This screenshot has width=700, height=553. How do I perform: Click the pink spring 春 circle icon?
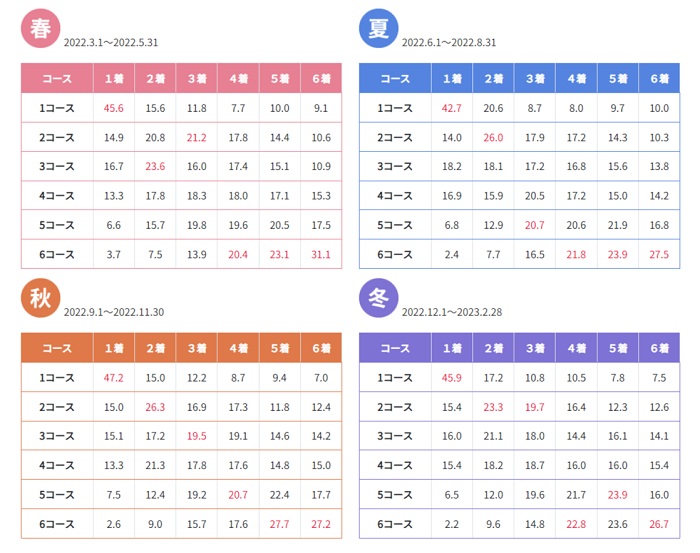(x=40, y=29)
